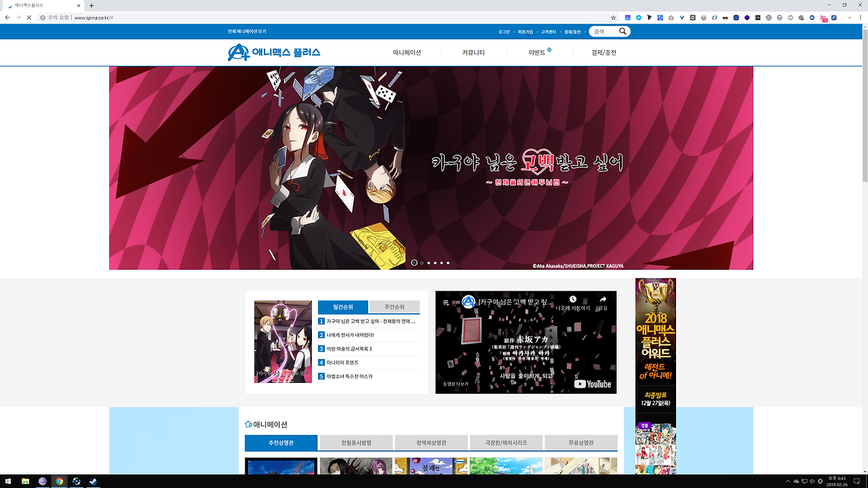This screenshot has width=868, height=488.
Task: Click the channel avatar in the video header
Action: click(469, 302)
